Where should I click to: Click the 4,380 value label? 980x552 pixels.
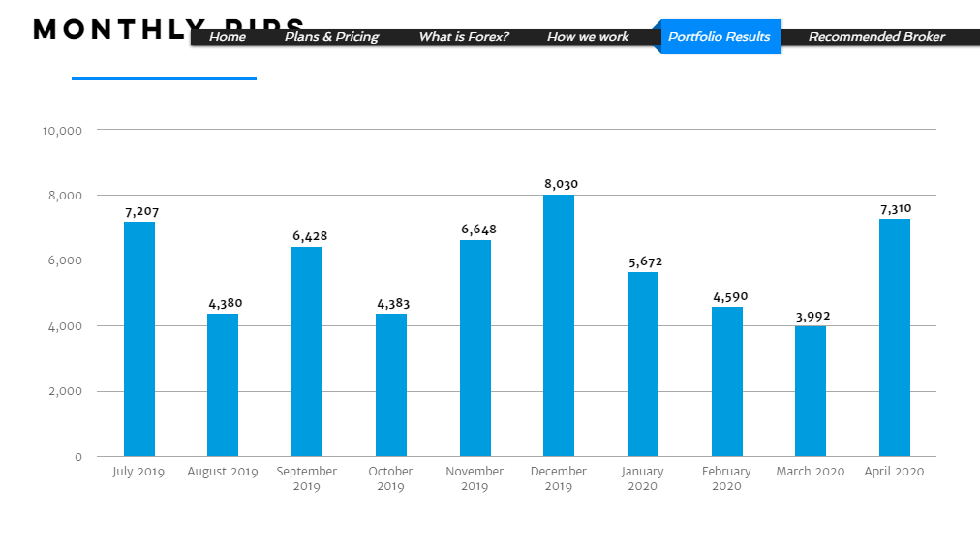tap(225, 304)
